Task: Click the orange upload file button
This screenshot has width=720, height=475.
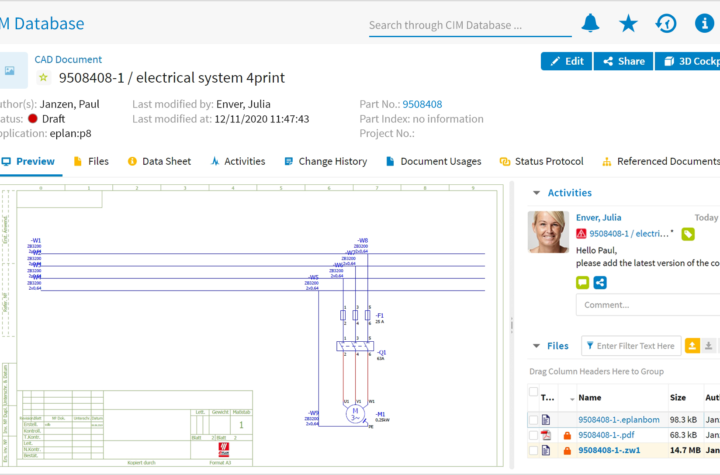Action: (x=692, y=346)
